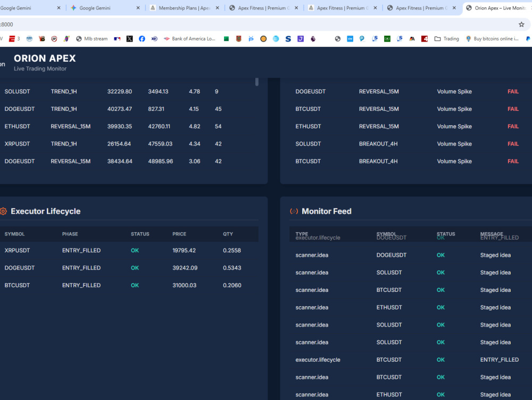Open the X (Twitter) bookmark

[130, 39]
